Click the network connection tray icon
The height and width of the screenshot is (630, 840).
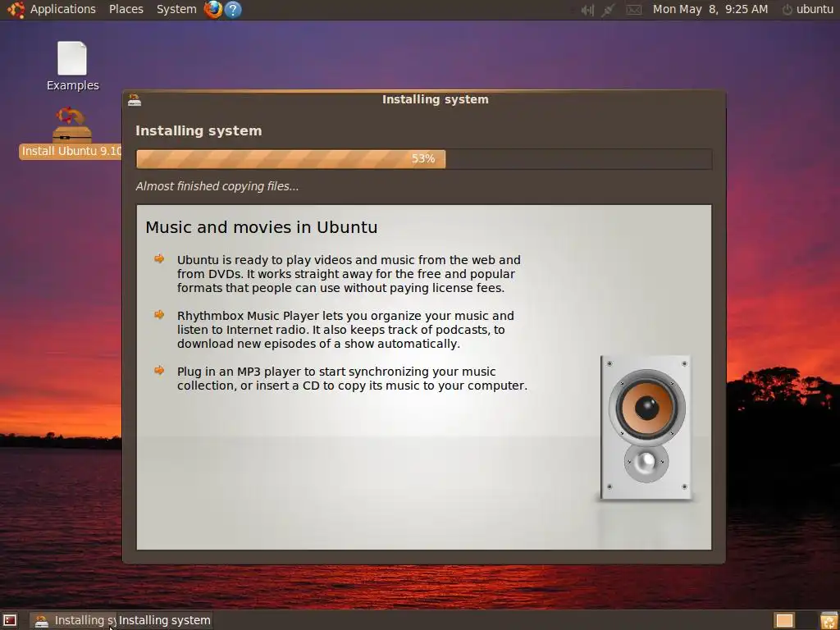point(608,10)
